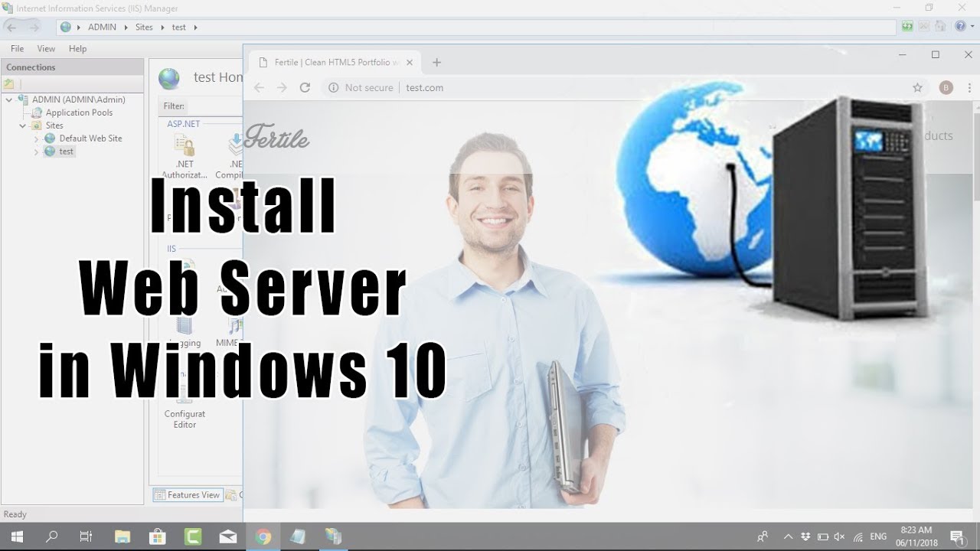Select Application Pools in Connections tree
This screenshot has height=551, width=980.
click(79, 112)
